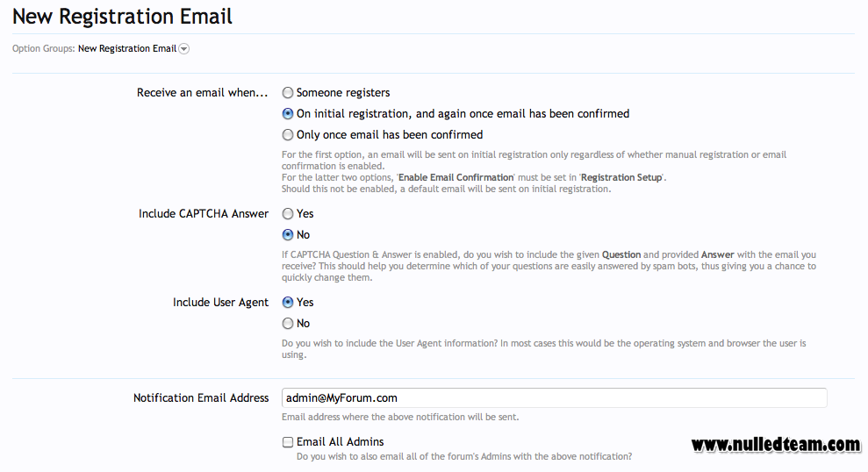The height and width of the screenshot is (472, 868).
Task: Click the large 'New Registration Email' page heading
Action: [122, 16]
